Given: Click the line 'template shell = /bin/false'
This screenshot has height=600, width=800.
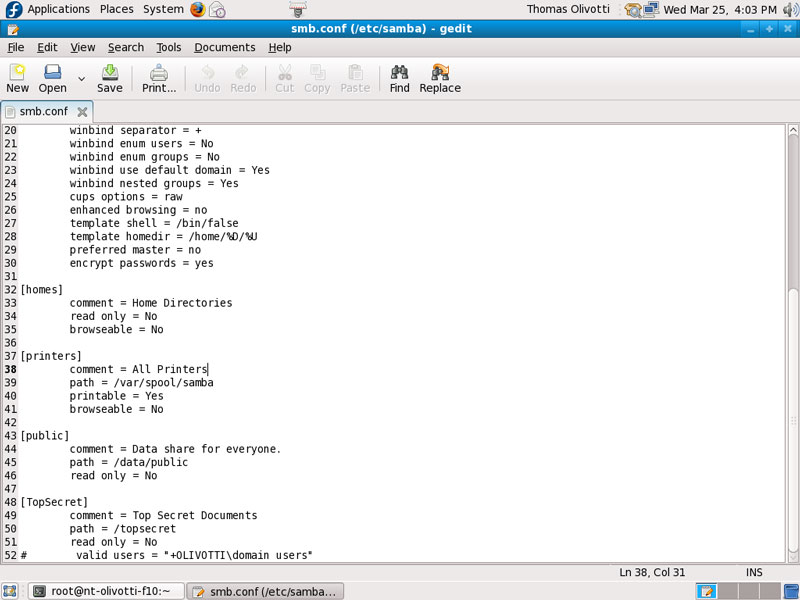Looking at the screenshot, I should (x=154, y=223).
